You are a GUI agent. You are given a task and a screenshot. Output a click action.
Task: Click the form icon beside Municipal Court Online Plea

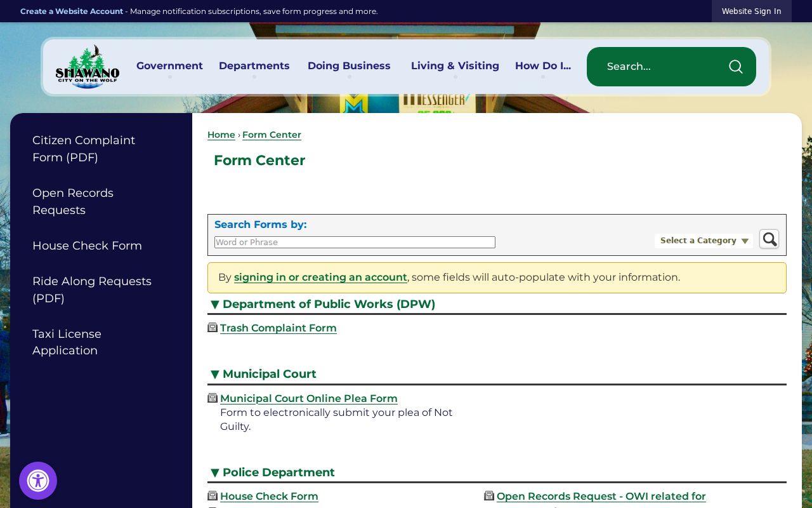213,398
